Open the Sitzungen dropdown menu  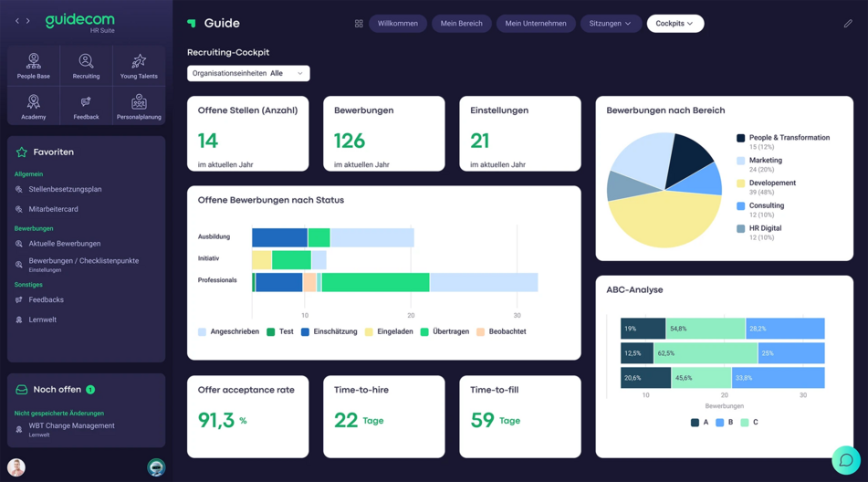click(610, 24)
